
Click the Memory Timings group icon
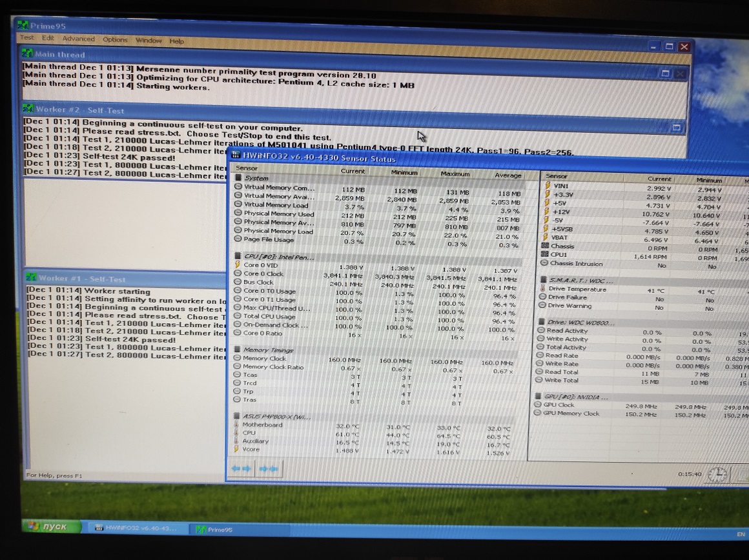[237, 349]
